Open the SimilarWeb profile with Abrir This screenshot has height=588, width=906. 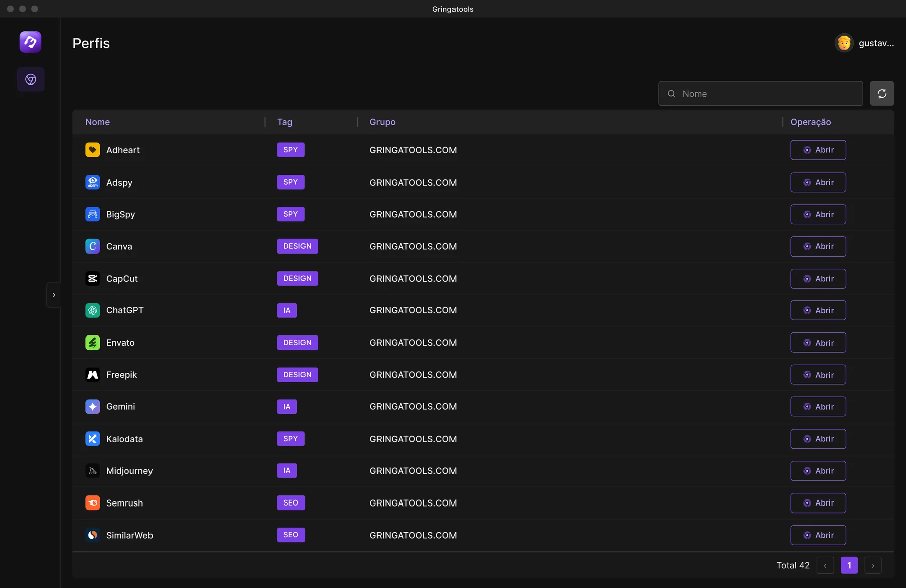[x=818, y=535]
